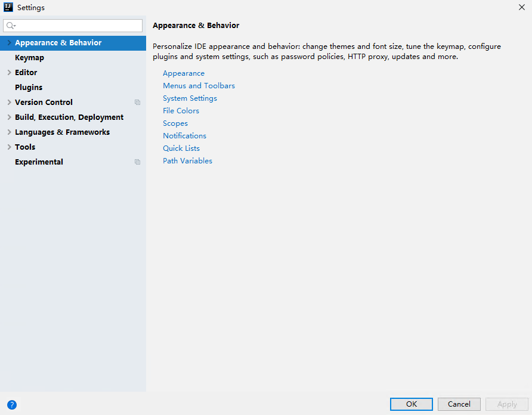This screenshot has width=532, height=415.
Task: Select Appearance & Behavior in the tree
Action: point(73,43)
